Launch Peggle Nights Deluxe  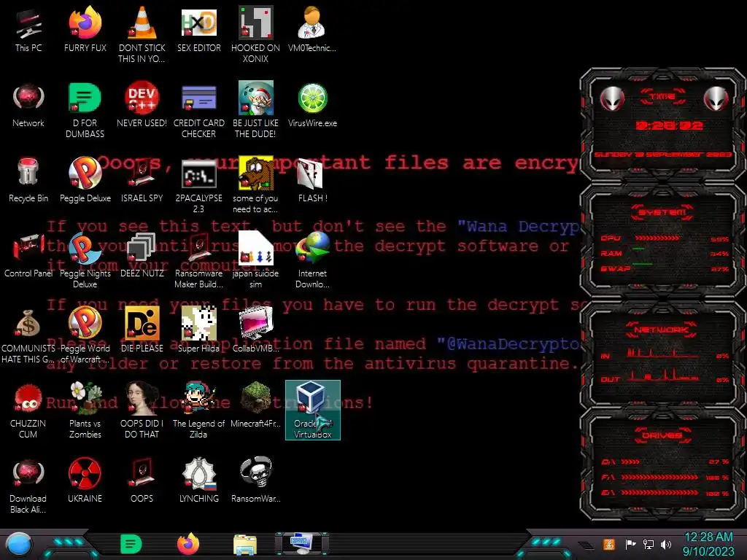[85, 260]
